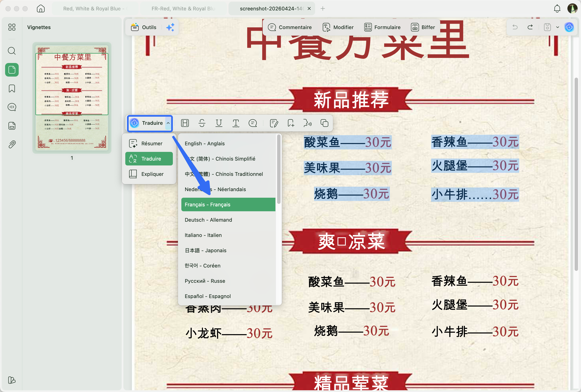Image resolution: width=581 pixels, height=392 pixels.
Task: Open the AI assistant icon top right
Action: 569,27
